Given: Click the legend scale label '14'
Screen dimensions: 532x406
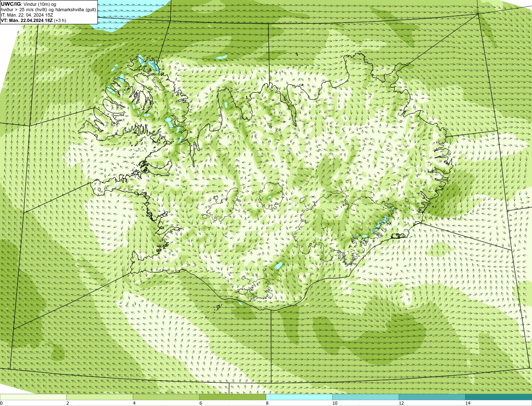Looking at the screenshot, I should (468, 403).
